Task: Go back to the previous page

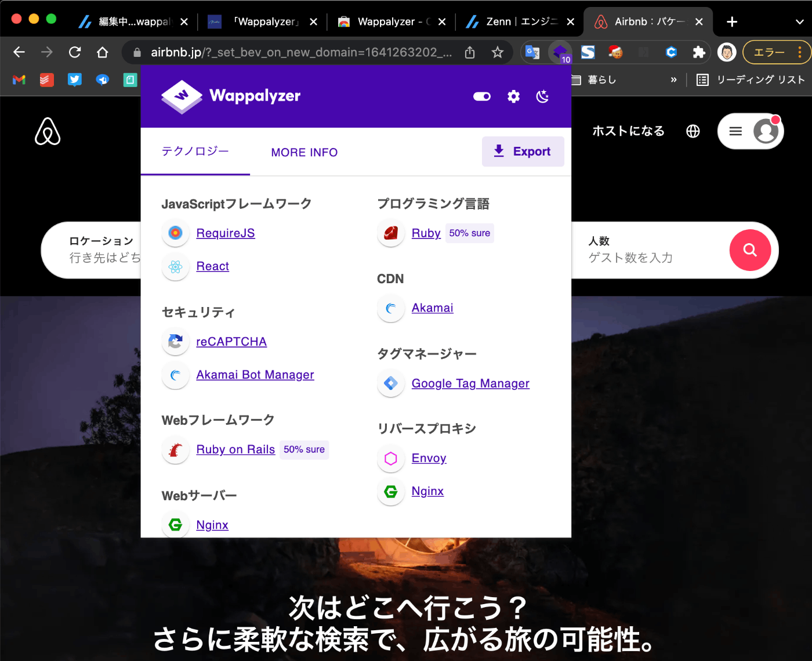Action: coord(19,52)
